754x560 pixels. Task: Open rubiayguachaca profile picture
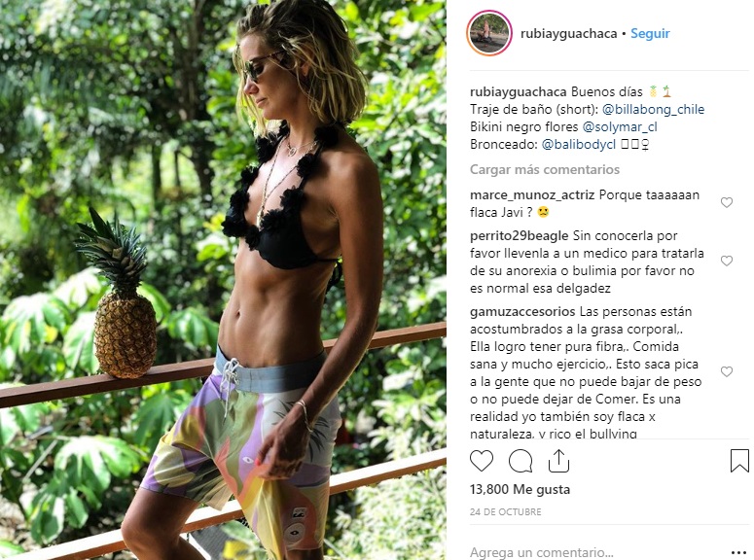pyautogui.click(x=489, y=33)
